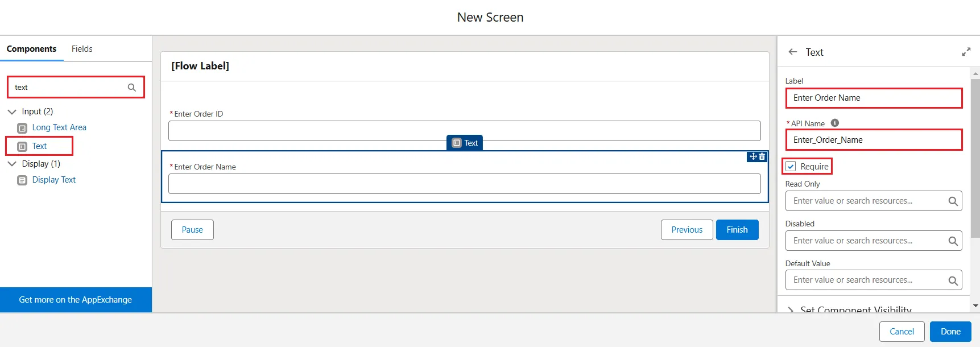Click the Display Text component icon
Image resolution: width=980 pixels, height=347 pixels.
pyautogui.click(x=22, y=180)
